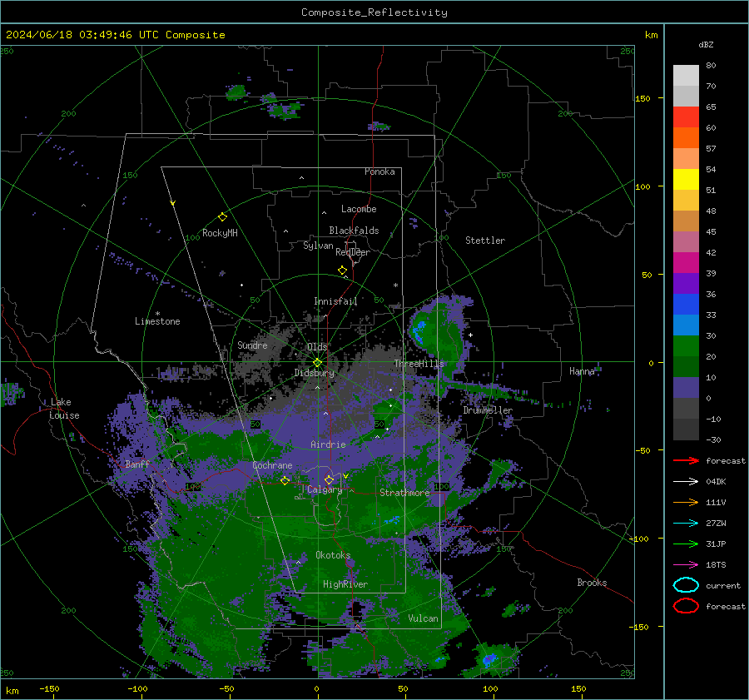The width and height of the screenshot is (749, 700).
Task: Click the Ponoka town label
Action: pyautogui.click(x=379, y=171)
